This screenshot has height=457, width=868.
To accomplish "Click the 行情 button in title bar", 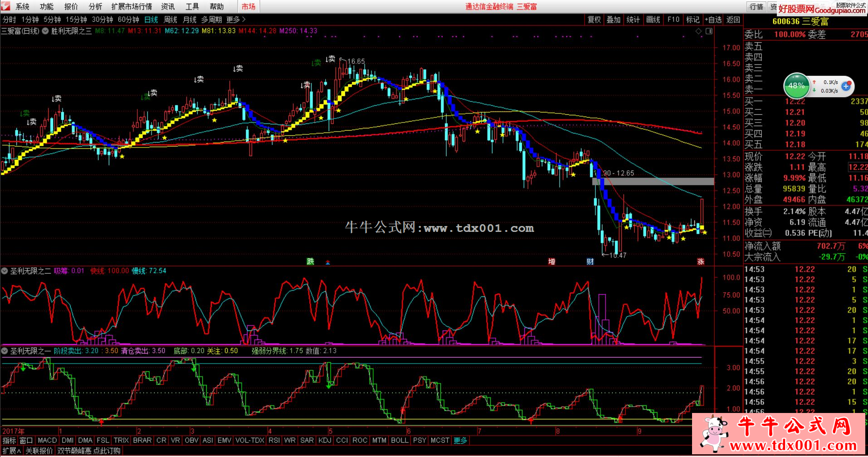I will 756,6.
